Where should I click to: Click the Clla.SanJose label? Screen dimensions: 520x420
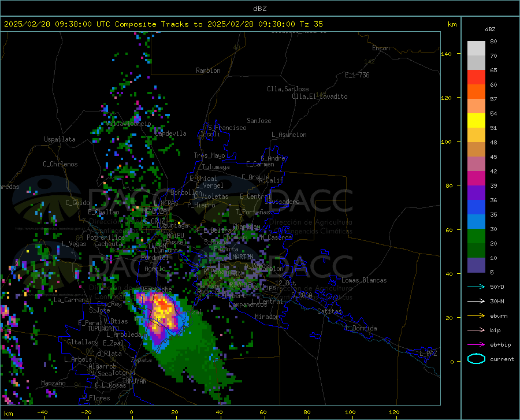288,89
